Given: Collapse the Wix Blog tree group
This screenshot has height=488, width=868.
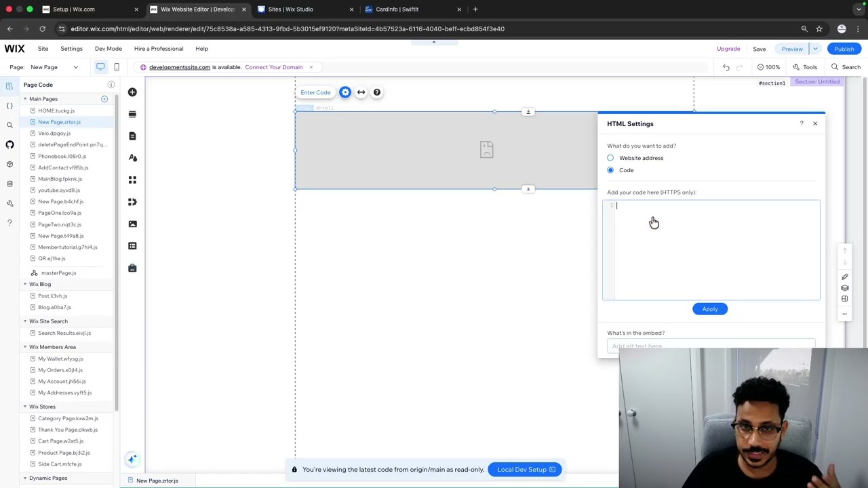Looking at the screenshot, I should click(25, 284).
